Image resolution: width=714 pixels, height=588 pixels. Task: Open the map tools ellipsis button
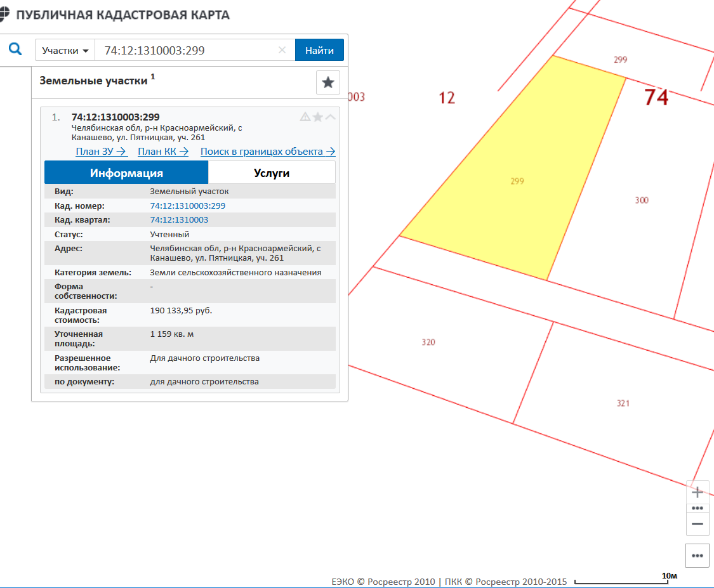[x=697, y=556]
